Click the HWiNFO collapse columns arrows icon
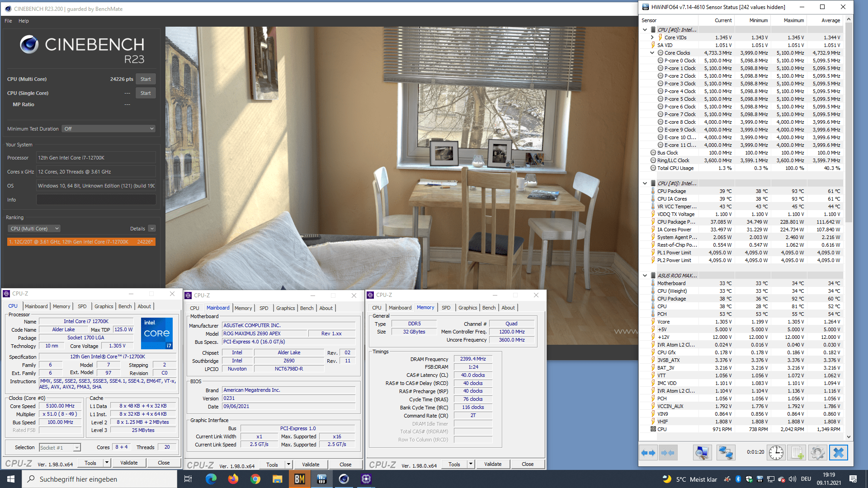 (668, 453)
